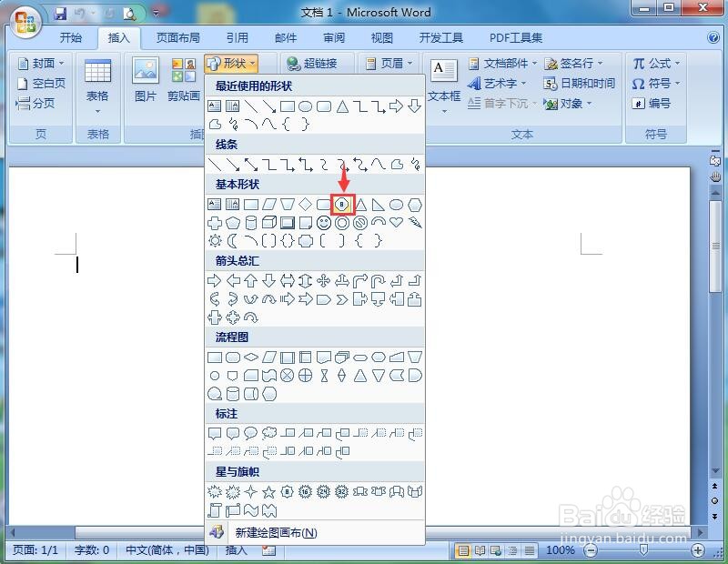
Task: Switch to Draft view using status bar toggle
Action: (528, 550)
